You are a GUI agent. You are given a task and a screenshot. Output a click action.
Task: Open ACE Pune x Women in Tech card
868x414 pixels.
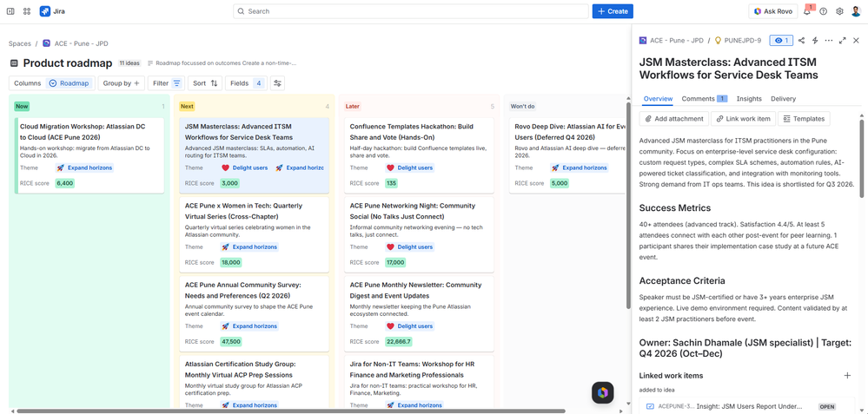[254, 234]
